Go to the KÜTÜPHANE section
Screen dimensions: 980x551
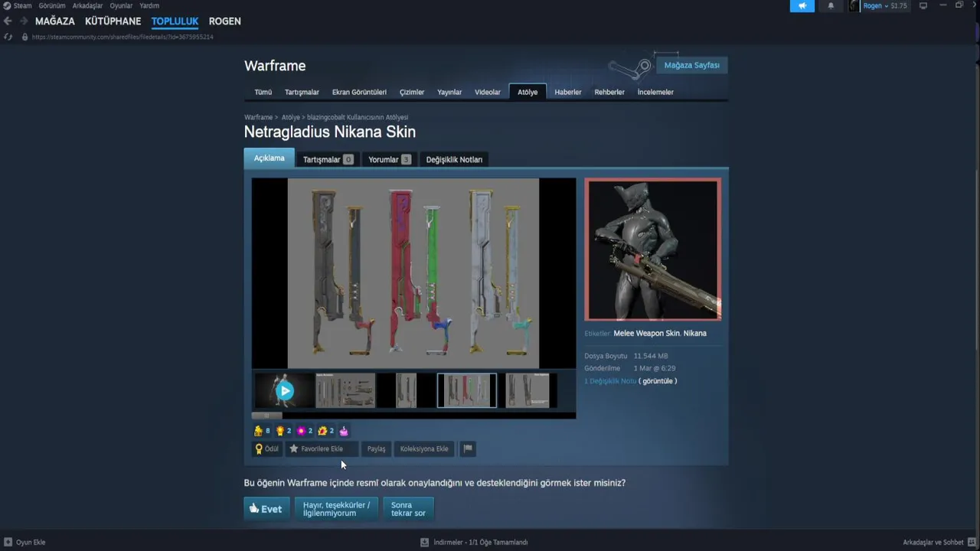(x=113, y=21)
